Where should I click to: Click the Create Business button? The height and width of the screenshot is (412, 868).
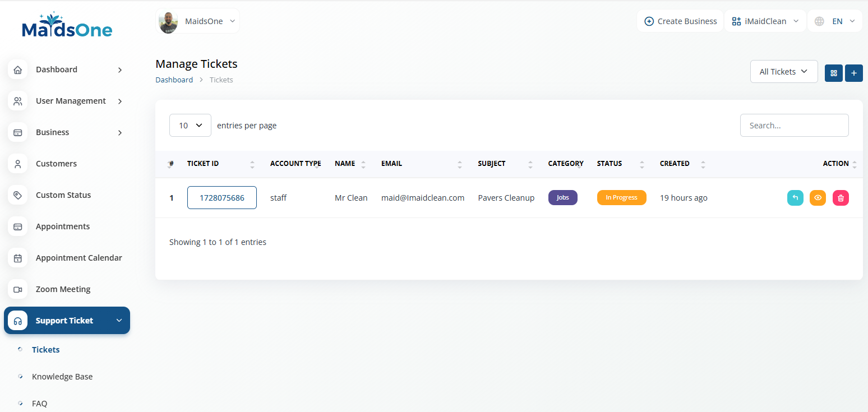[x=680, y=21]
